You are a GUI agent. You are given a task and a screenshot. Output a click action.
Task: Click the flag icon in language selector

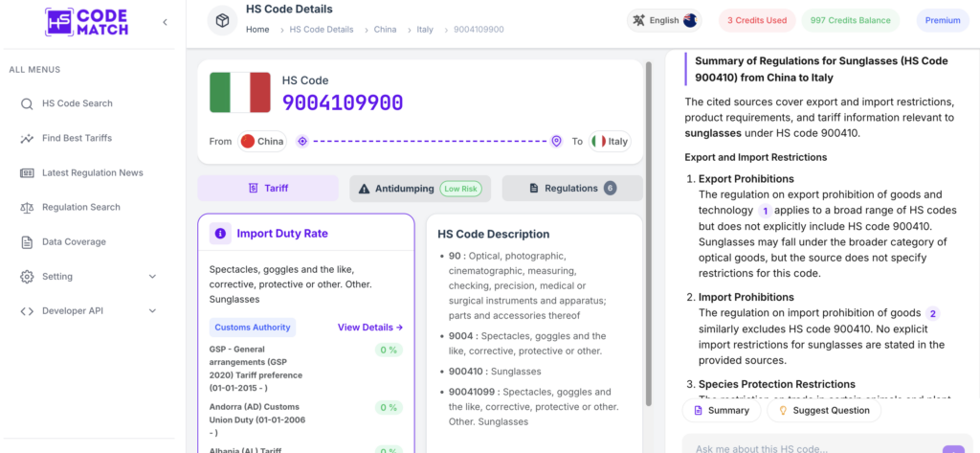click(690, 21)
